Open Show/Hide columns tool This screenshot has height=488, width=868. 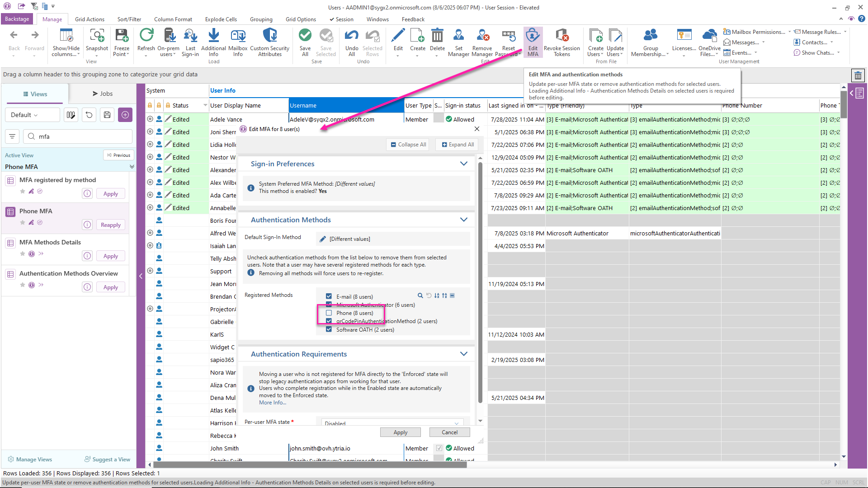point(66,42)
